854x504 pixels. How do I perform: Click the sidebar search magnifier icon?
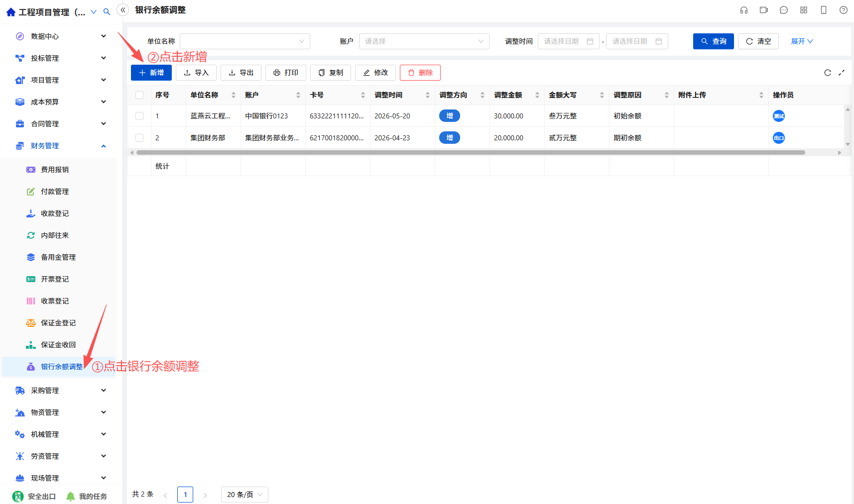tap(107, 12)
